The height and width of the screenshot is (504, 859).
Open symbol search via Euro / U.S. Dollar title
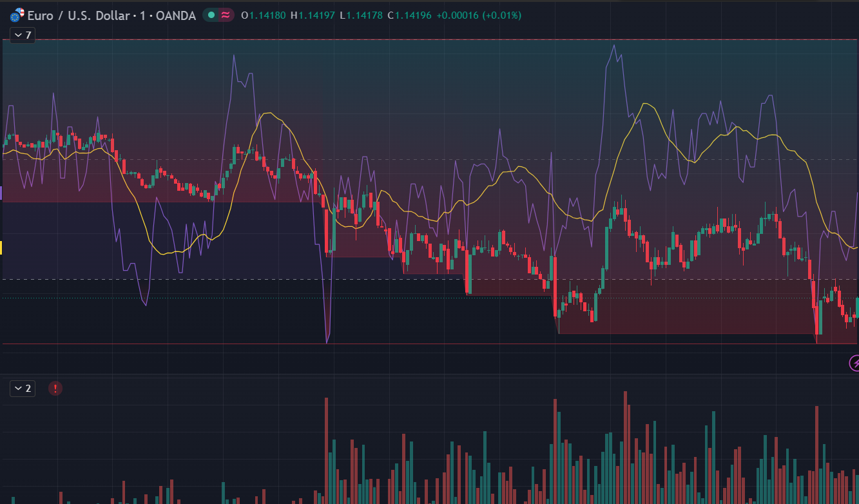(79, 15)
